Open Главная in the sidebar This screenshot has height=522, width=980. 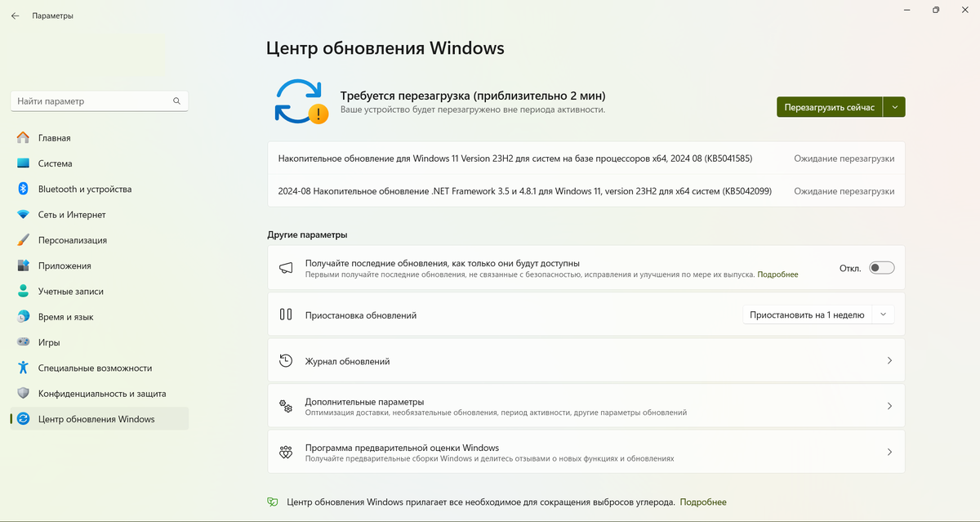point(99,138)
